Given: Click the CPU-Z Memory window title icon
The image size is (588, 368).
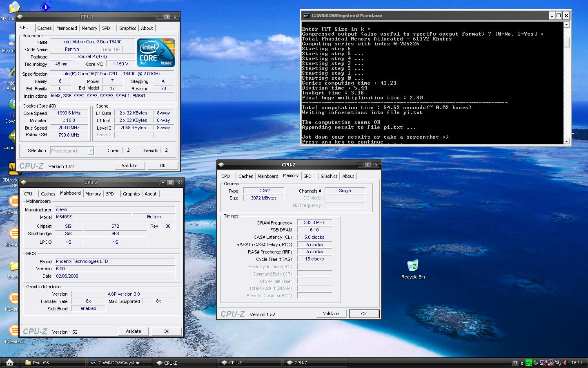Looking at the screenshot, I should 222,165.
